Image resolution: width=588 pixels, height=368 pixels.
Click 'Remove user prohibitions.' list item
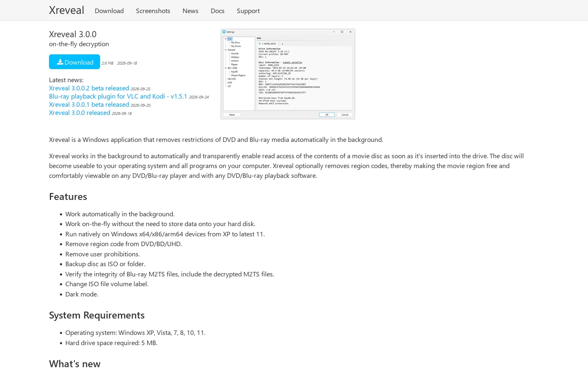pyautogui.click(x=102, y=254)
